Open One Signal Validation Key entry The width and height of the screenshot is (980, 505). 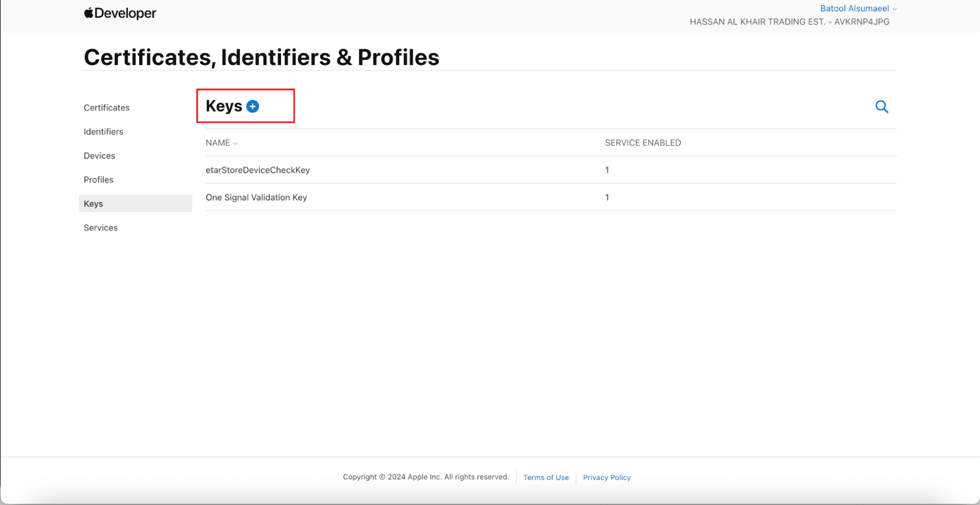pyautogui.click(x=256, y=198)
